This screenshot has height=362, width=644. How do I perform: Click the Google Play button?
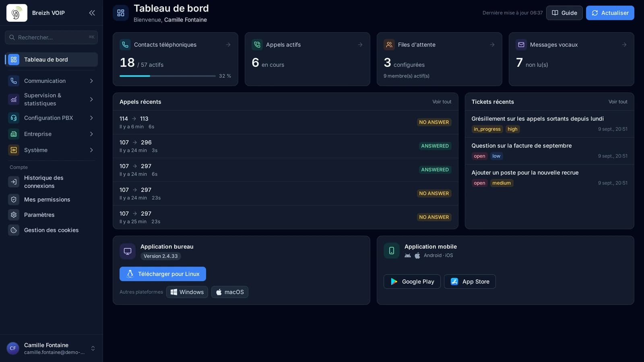[412, 282]
